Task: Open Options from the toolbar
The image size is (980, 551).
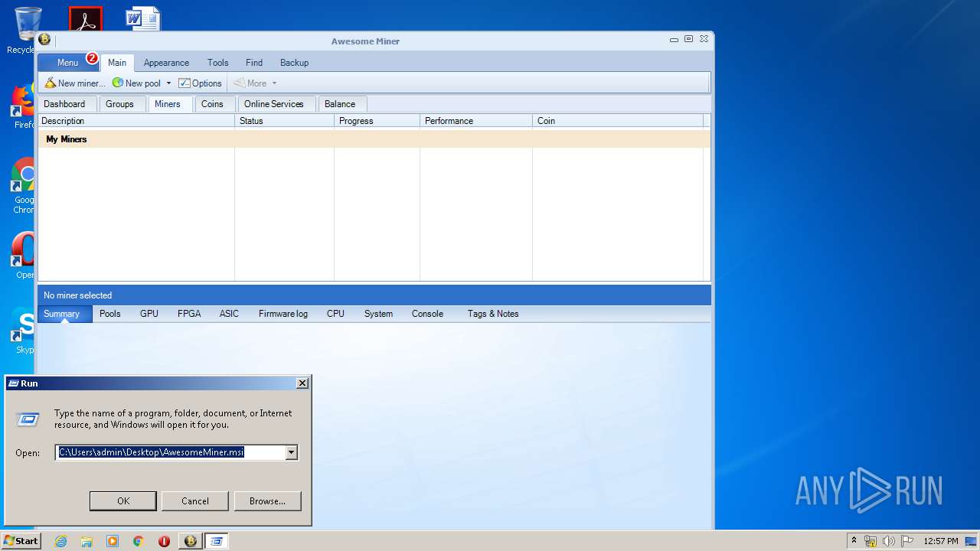Action: tap(201, 83)
